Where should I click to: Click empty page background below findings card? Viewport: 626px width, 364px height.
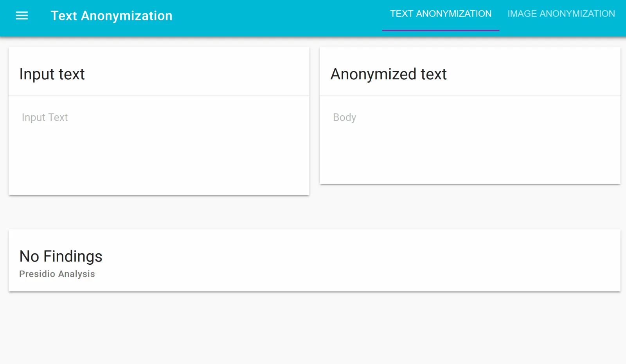click(313, 328)
